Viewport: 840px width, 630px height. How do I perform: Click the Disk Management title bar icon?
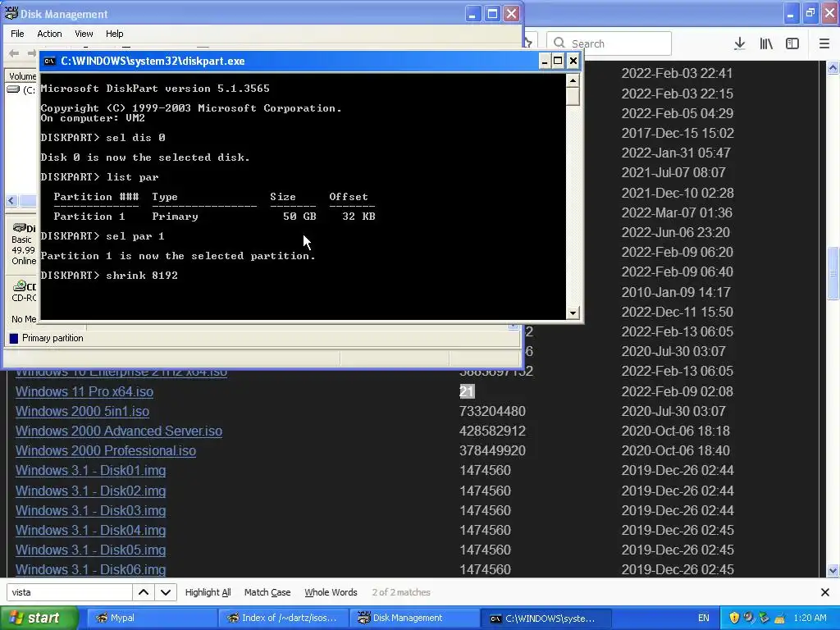pyautogui.click(x=11, y=13)
